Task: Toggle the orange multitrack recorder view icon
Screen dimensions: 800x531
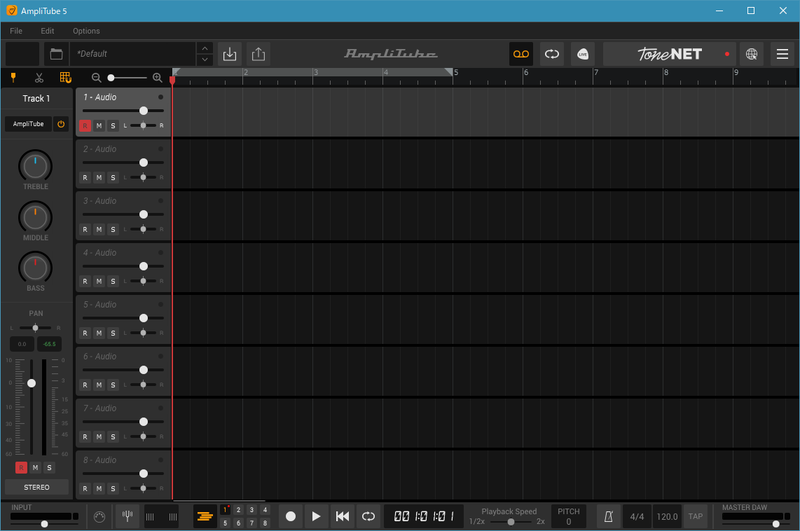Action: tap(205, 516)
